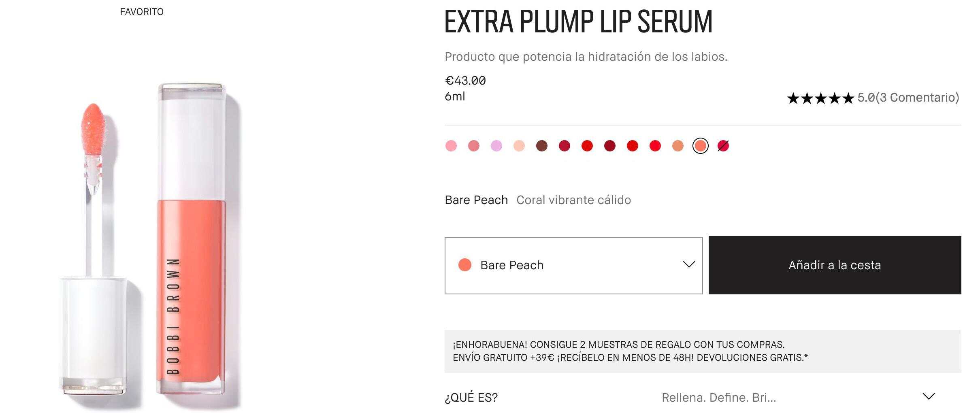The image size is (980, 413).
Task: Select the dusty rose second swatch
Action: point(473,146)
